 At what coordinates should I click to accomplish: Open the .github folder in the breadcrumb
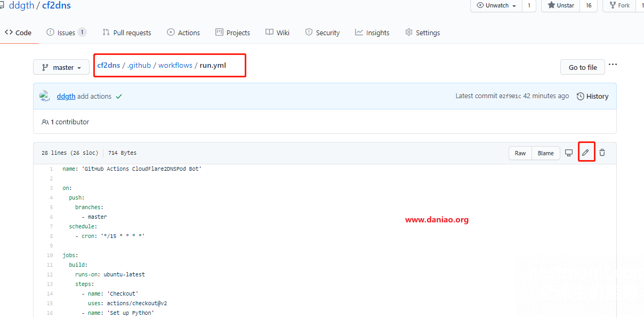pyautogui.click(x=139, y=66)
